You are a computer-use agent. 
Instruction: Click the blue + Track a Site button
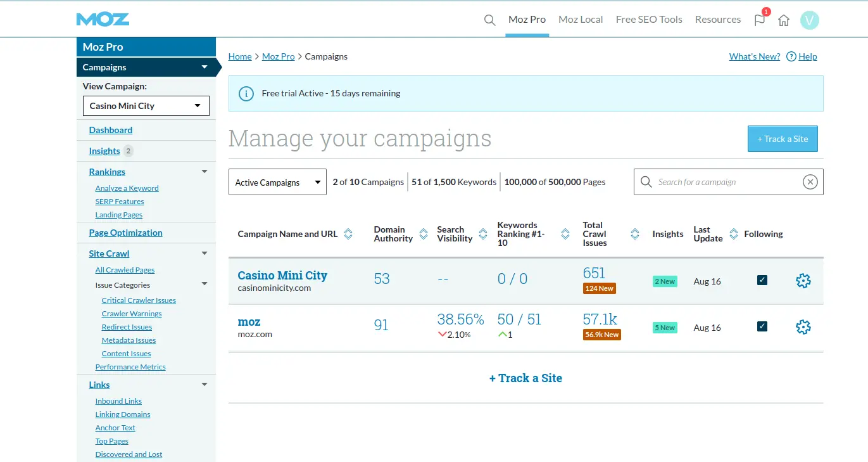[x=783, y=139]
